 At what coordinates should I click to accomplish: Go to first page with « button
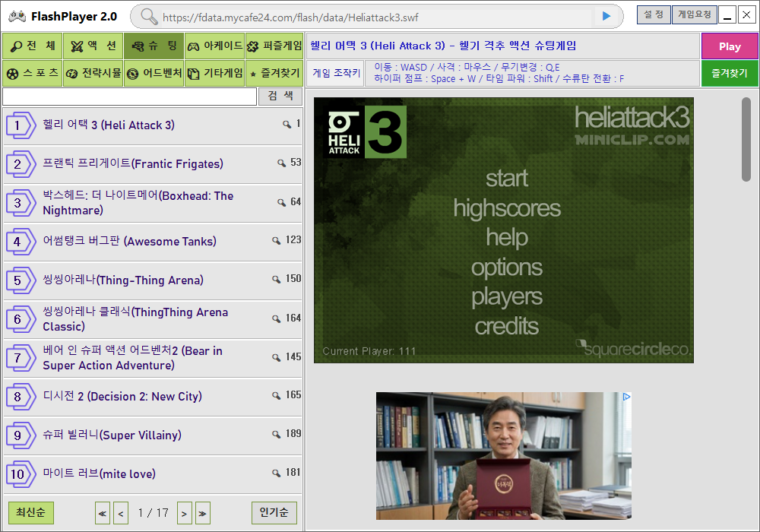103,513
